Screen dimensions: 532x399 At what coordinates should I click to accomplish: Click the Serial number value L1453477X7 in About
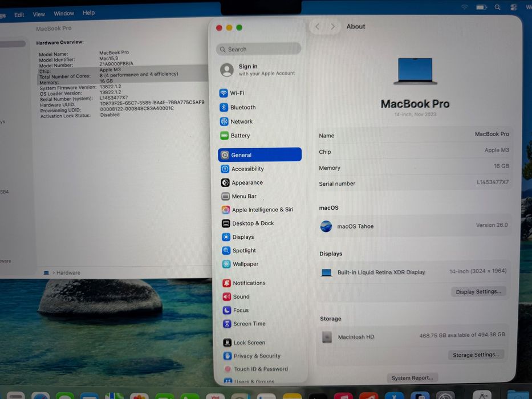coord(493,182)
